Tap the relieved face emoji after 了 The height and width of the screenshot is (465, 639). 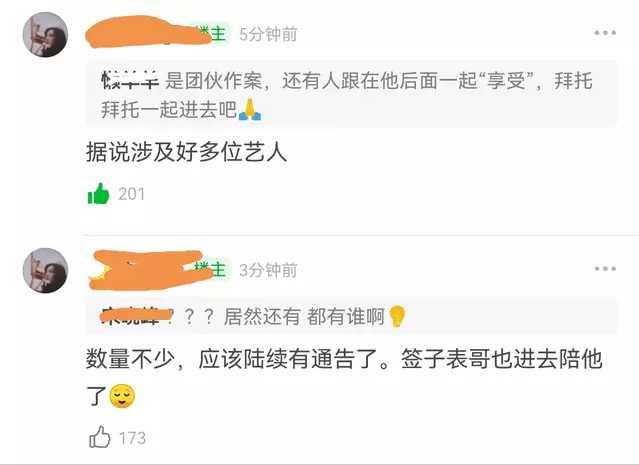(121, 396)
